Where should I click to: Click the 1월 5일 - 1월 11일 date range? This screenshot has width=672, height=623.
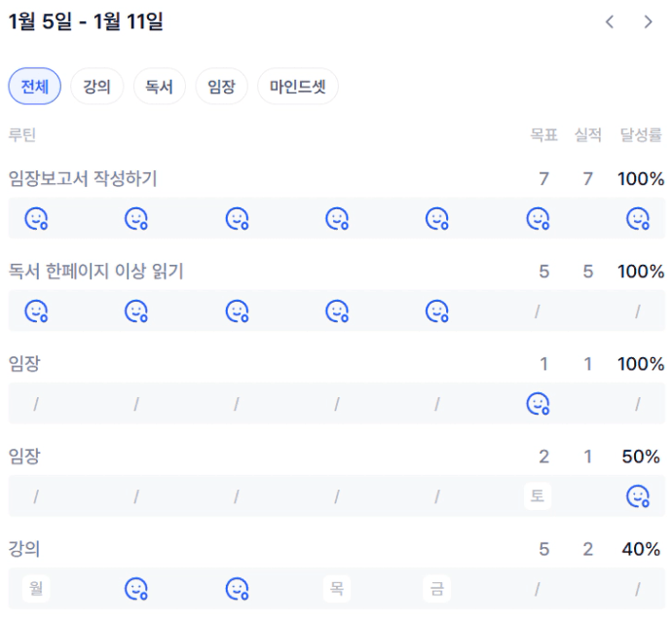point(86,21)
